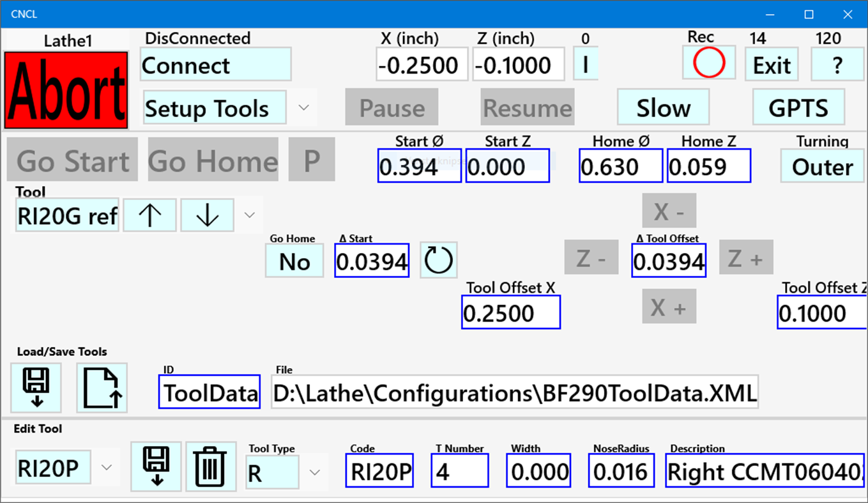Image resolution: width=868 pixels, height=503 pixels.
Task: Switch Turning mode from Outer
Action: tap(822, 167)
